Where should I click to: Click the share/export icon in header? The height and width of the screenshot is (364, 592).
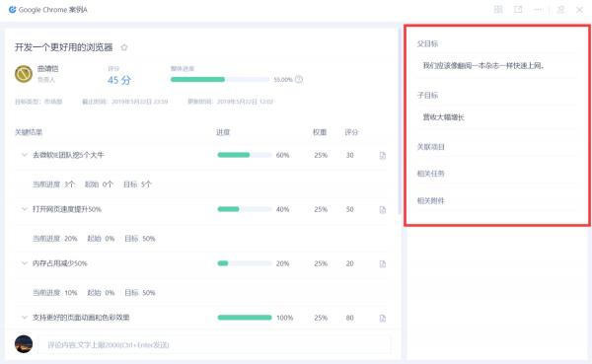(518, 10)
